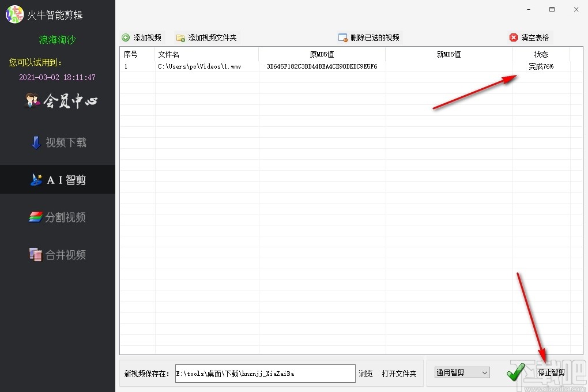Click the green checkmark next to 停止智剪
The image size is (588, 392).
point(515,373)
